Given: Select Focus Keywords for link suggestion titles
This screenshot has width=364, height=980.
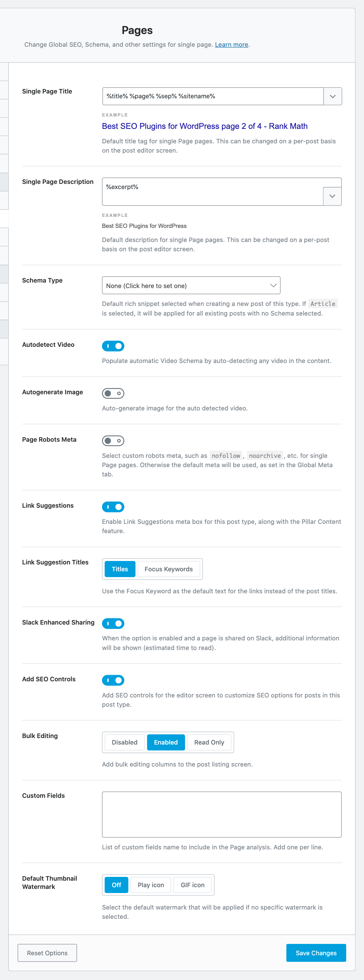Looking at the screenshot, I should [x=169, y=569].
